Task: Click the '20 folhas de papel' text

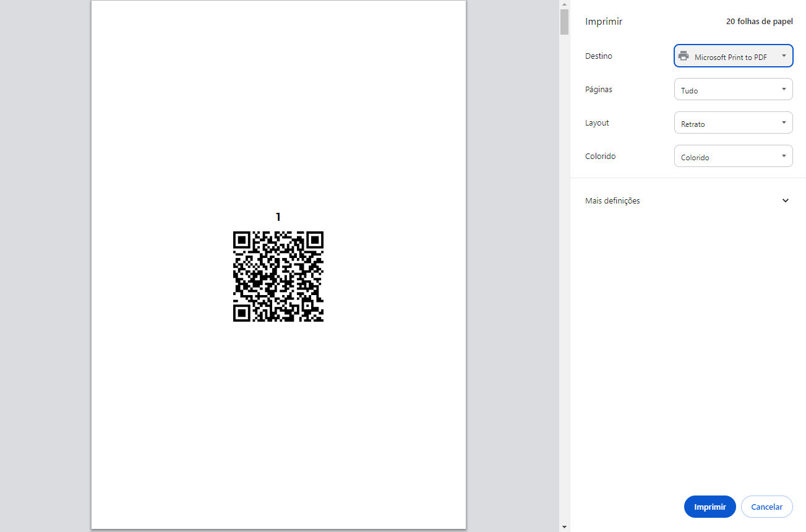Action: pyautogui.click(x=759, y=22)
